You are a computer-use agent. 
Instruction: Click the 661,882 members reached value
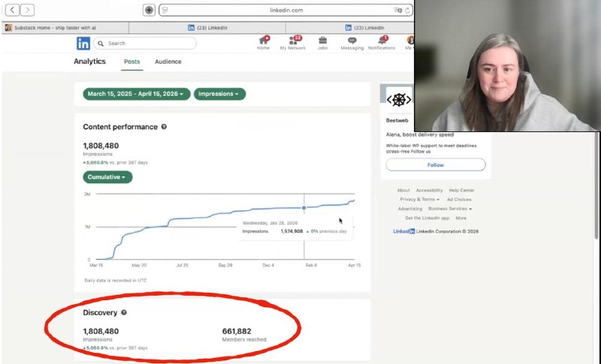coord(237,332)
